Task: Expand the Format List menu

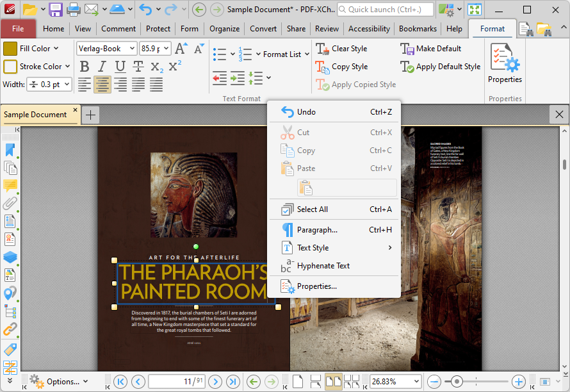Action: tap(286, 54)
